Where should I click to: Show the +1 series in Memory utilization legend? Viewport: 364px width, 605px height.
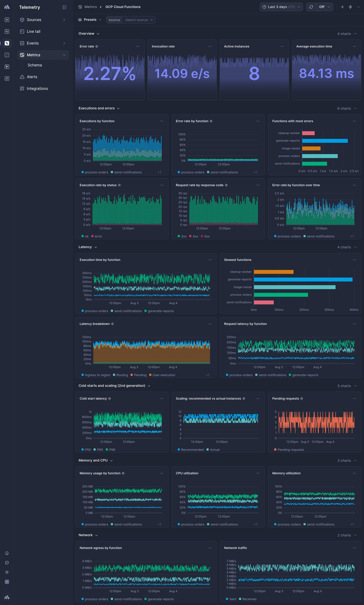click(x=352, y=525)
